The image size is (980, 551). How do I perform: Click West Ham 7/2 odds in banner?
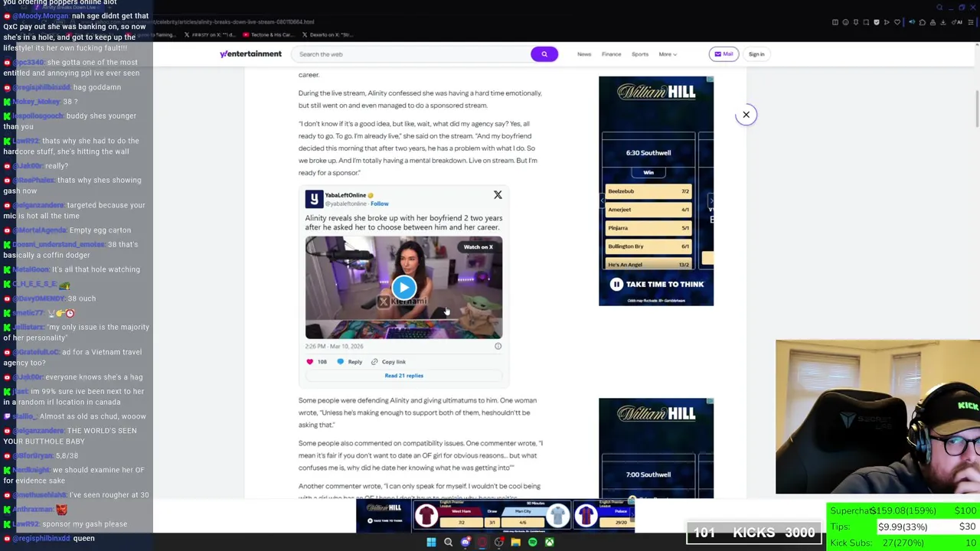coord(461,523)
